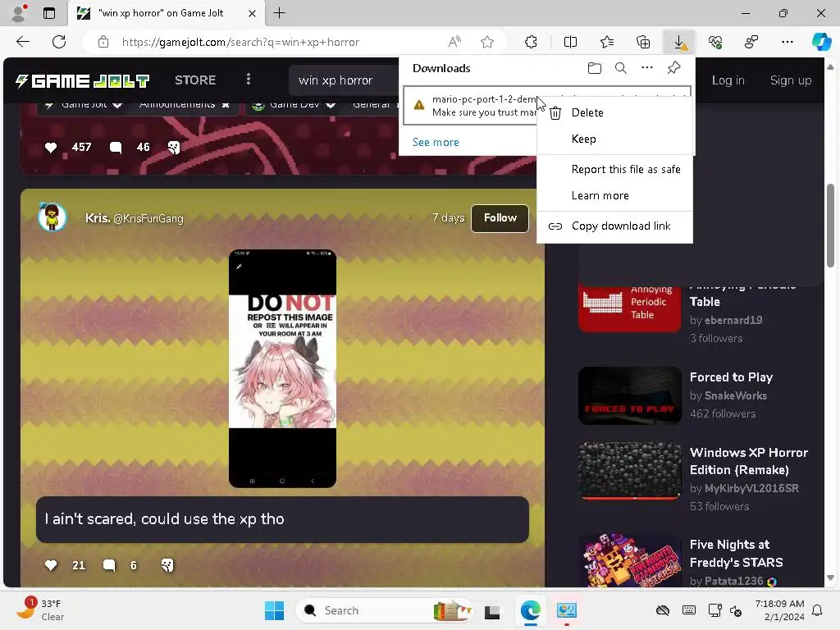This screenshot has height=630, width=840.
Task: Open browser Extensions icon
Action: point(531,42)
